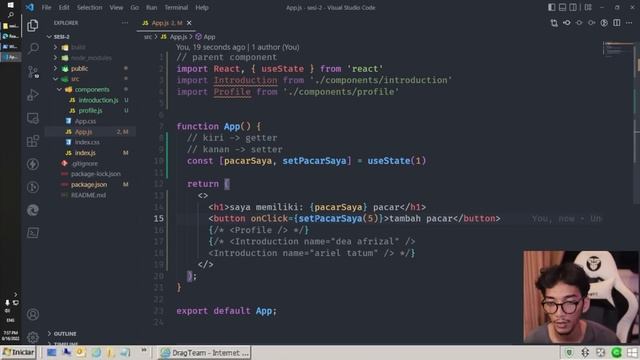The width and height of the screenshot is (640, 360).
Task: Open the File menu
Action: (x=47, y=7)
